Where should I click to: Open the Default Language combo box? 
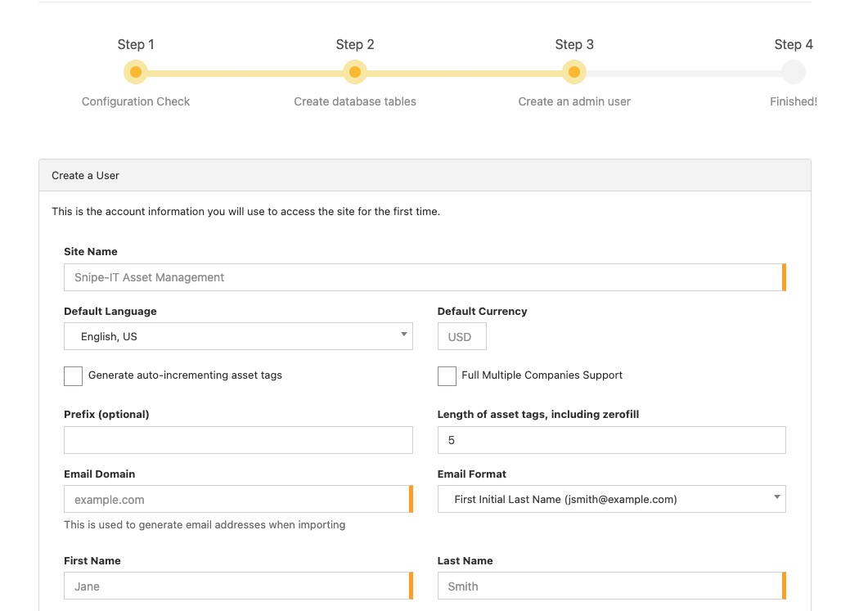click(x=238, y=335)
